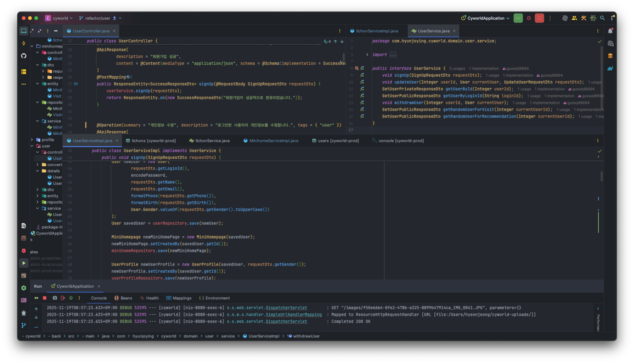Viewport: 634px width, 364px height.
Task: Open the Commit tool window icon
Action: click(x=23, y=43)
